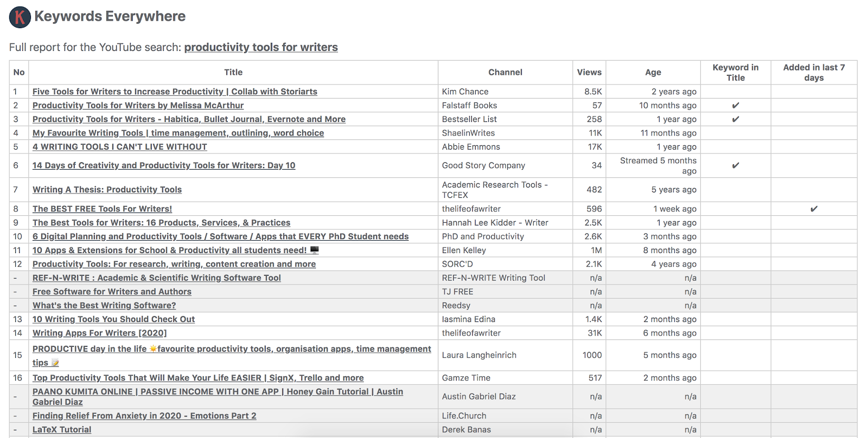Click the '1M' views value for Ellen Kelley
The width and height of the screenshot is (868, 438).
coord(596,250)
